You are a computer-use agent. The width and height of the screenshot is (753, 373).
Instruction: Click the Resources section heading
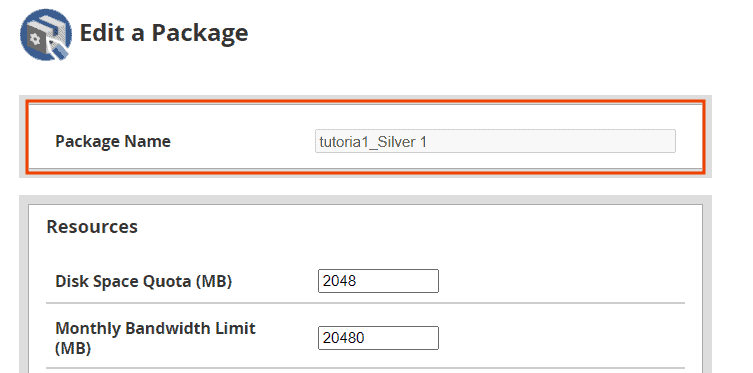point(92,227)
